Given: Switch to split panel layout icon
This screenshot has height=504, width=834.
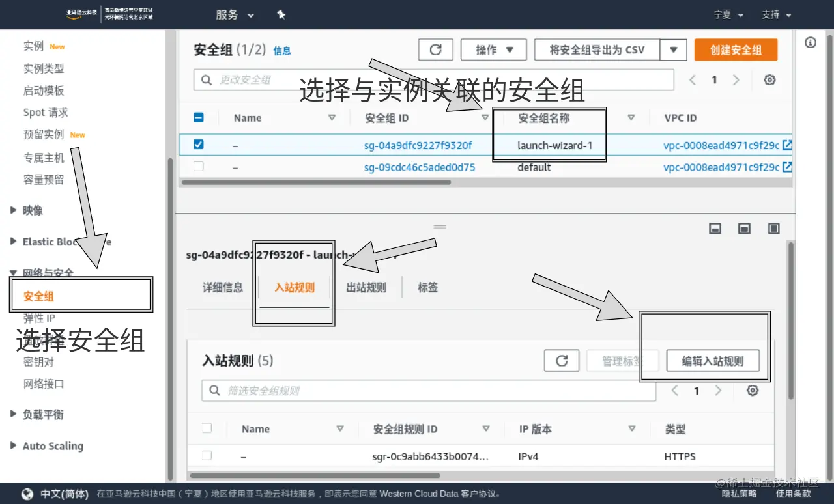Looking at the screenshot, I should 744,229.
